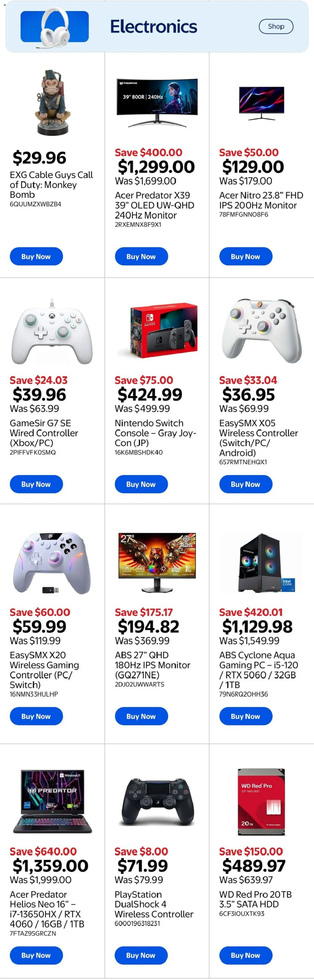Viewport: 314px width, 980px height.
Task: Click the headphones icon in the Electronics banner
Action: (x=53, y=27)
